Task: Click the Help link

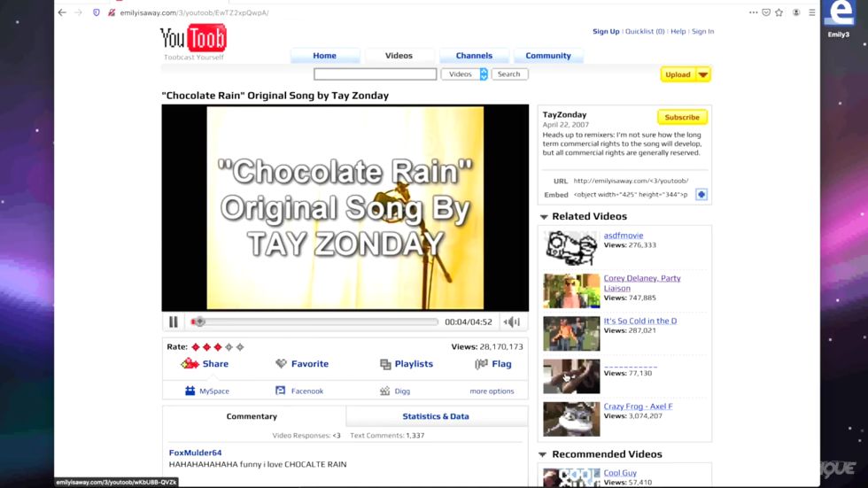Action: 678,32
